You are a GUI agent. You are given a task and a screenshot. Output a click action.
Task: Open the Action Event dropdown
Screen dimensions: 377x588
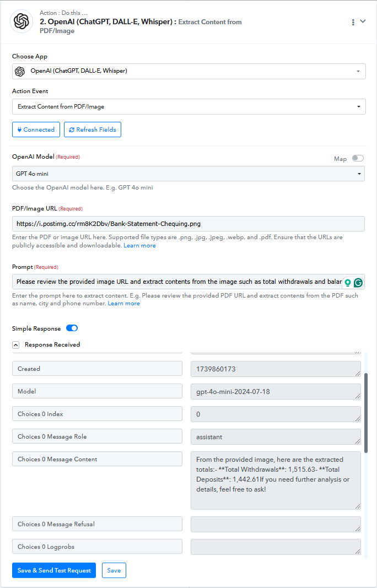tap(188, 106)
